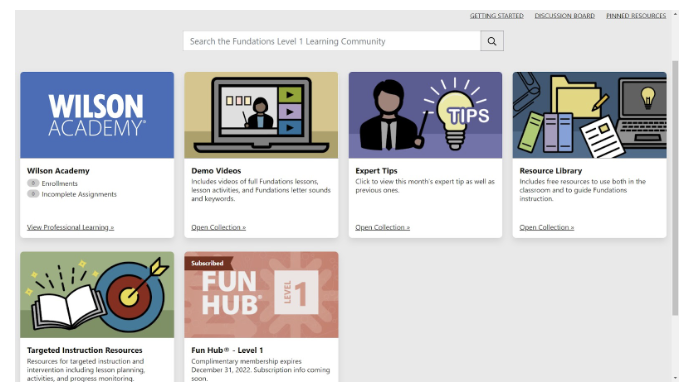Click the page vertical scrollbar thumb
Image resolution: width=694 pixels, height=392 pixels.
tap(675, 188)
